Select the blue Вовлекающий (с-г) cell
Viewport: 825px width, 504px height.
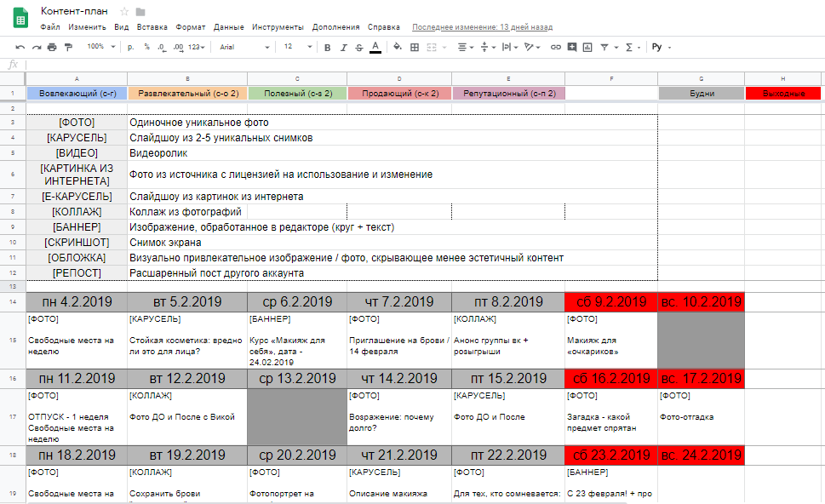click(x=77, y=93)
